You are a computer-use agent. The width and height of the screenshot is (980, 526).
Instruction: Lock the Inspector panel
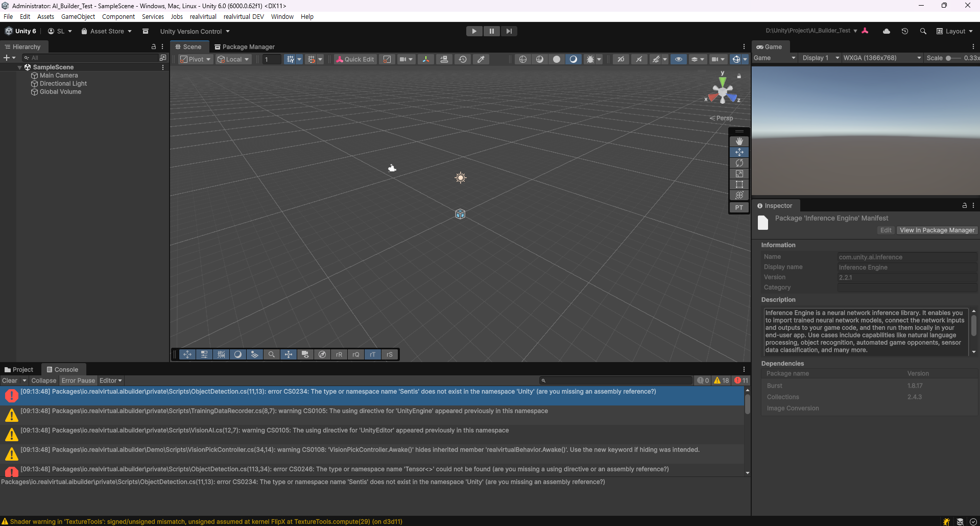(964, 205)
